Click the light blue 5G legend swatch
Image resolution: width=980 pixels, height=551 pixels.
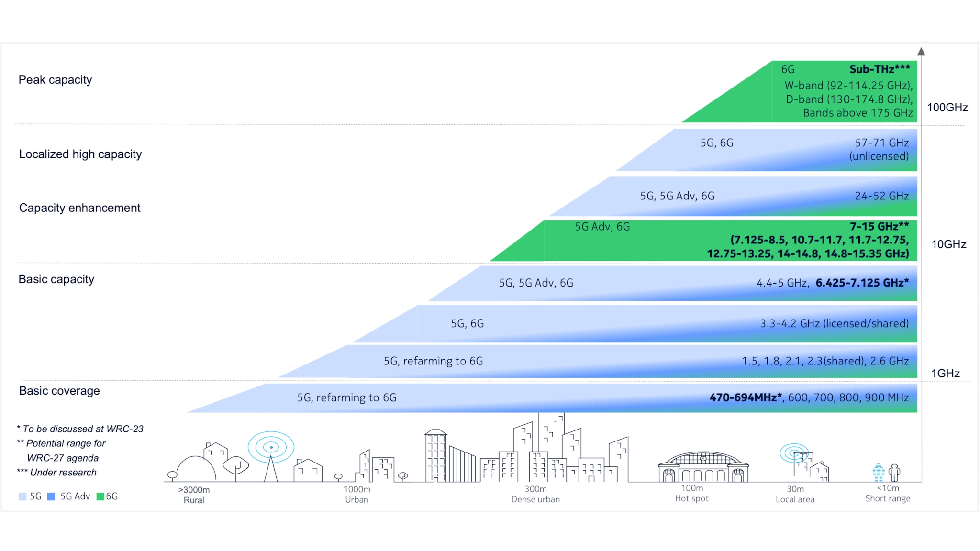click(x=22, y=496)
